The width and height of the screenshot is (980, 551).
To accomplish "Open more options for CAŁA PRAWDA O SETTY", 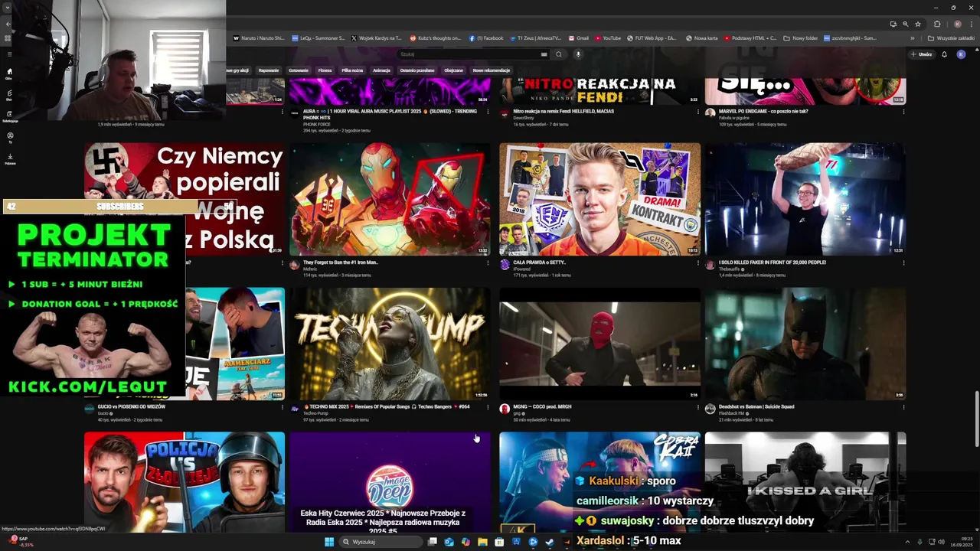I will tap(697, 262).
